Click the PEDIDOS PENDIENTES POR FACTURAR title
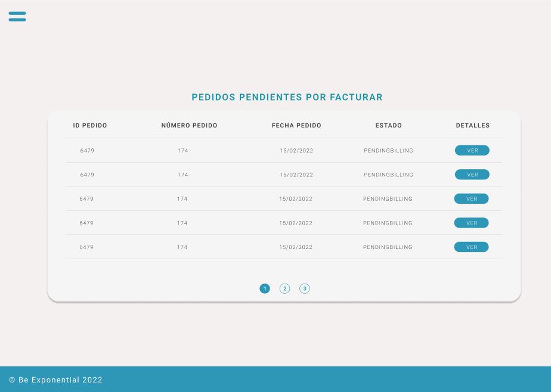 [287, 97]
